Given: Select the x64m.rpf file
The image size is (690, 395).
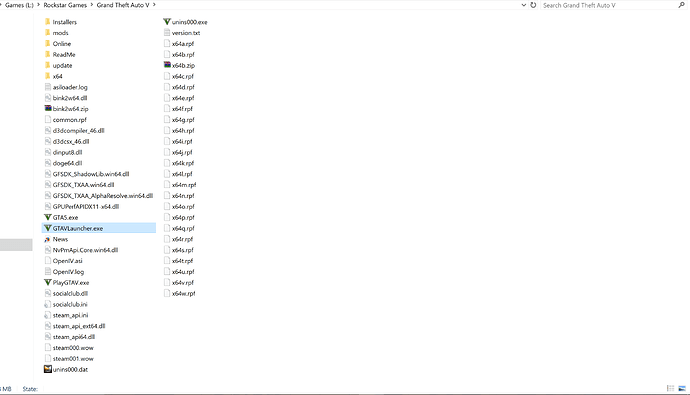Looking at the screenshot, I should click(184, 185).
